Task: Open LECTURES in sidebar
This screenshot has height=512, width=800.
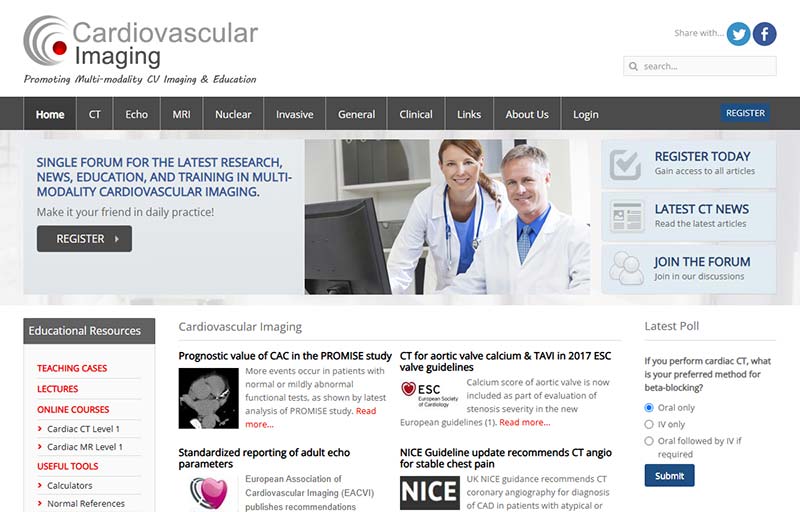Action: [x=58, y=389]
